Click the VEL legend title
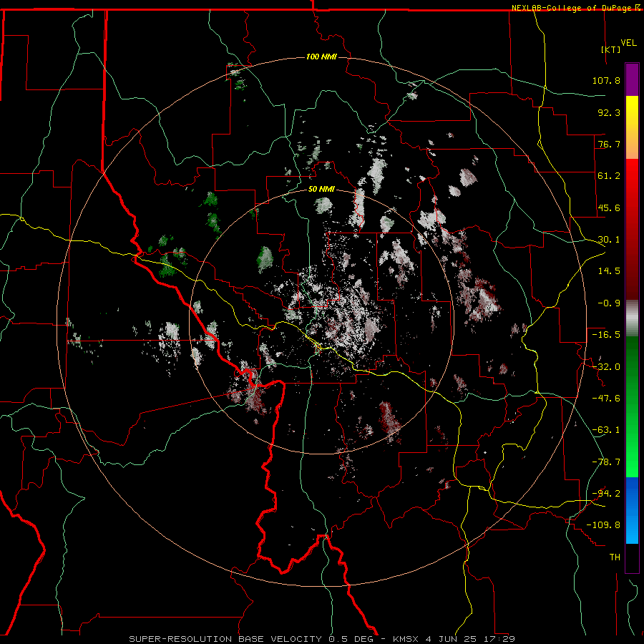This screenshot has height=644, width=644. pos(628,42)
